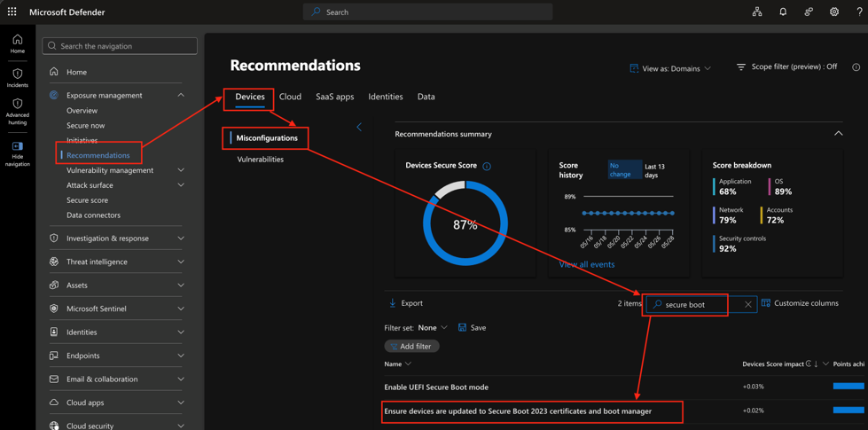Click the 2 items count label

(x=630, y=303)
